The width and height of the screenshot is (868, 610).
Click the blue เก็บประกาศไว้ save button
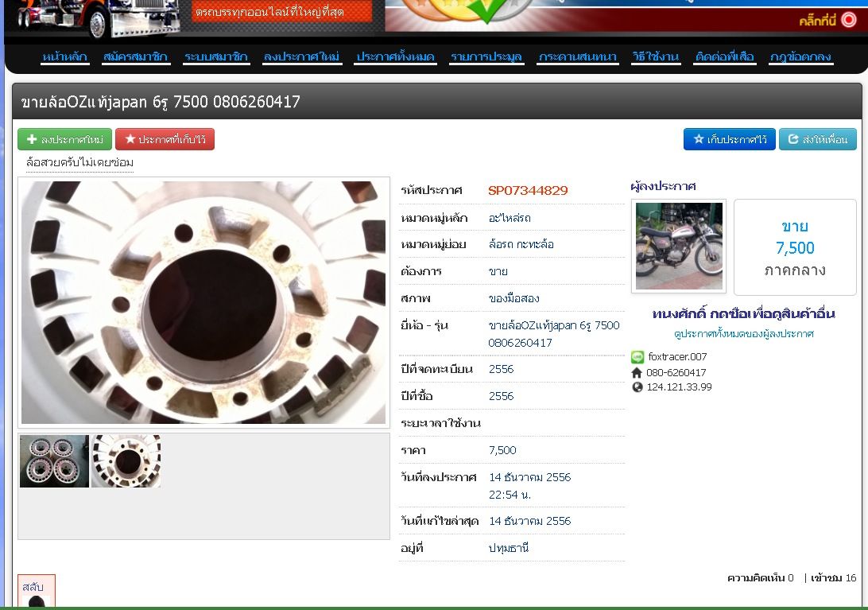coord(729,139)
